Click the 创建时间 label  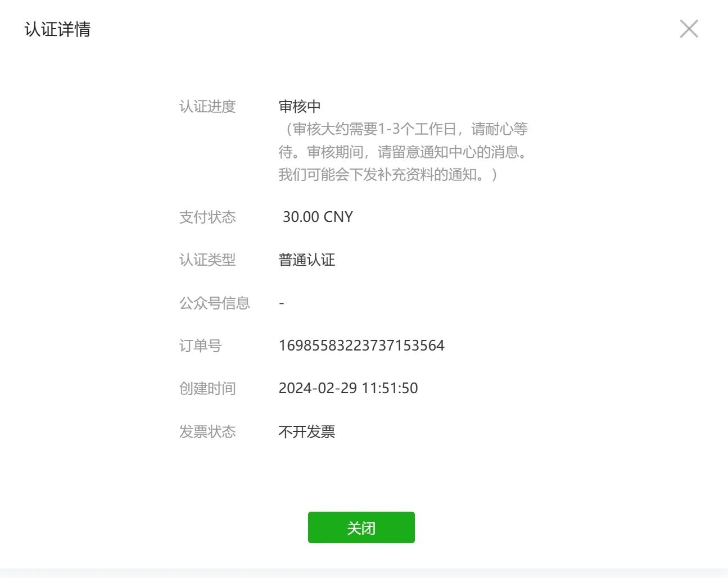[207, 388]
